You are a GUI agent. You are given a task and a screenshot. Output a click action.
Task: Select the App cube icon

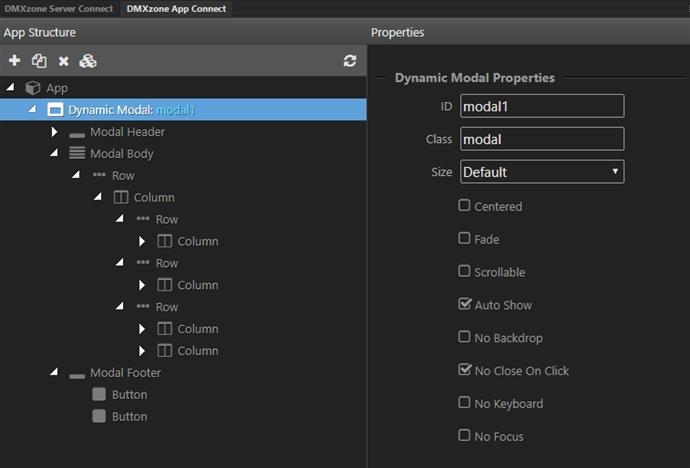click(x=33, y=88)
